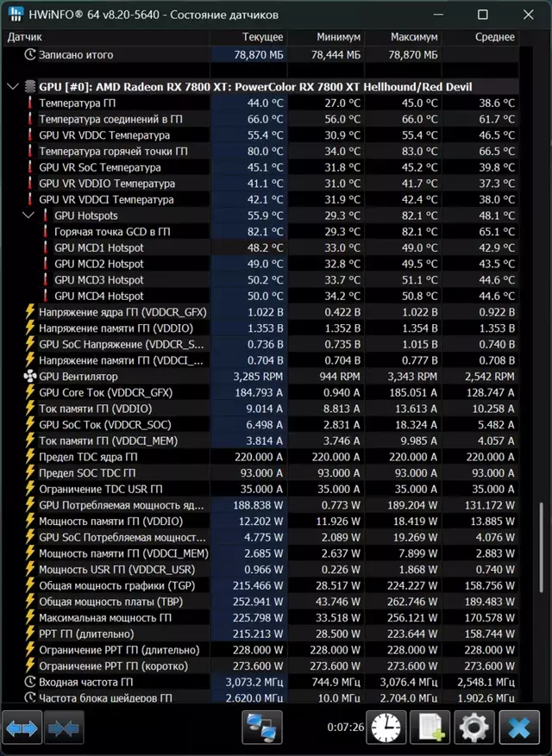This screenshot has width=552, height=756.
Task: Click lightning icon beside Мощность USR ГП
Action: [x=30, y=570]
